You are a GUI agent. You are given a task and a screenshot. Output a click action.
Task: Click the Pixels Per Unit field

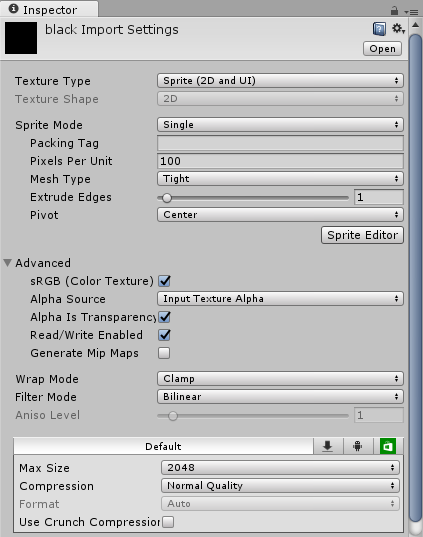click(x=280, y=161)
